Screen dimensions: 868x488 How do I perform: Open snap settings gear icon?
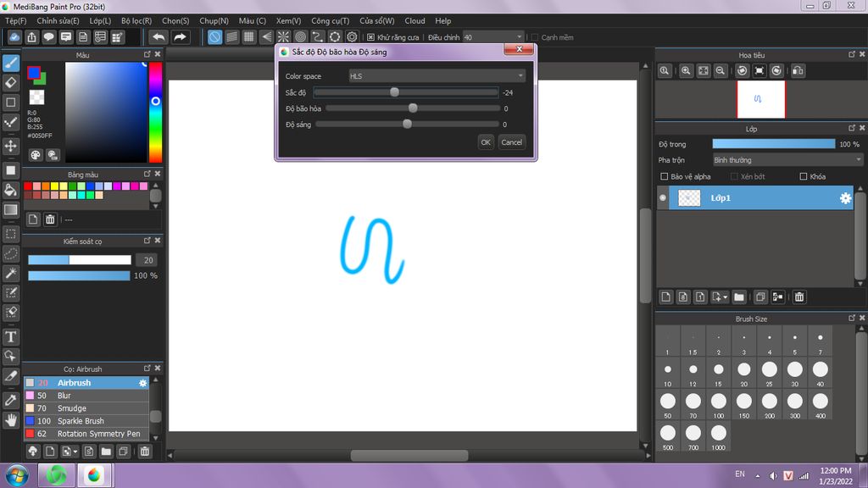[352, 37]
